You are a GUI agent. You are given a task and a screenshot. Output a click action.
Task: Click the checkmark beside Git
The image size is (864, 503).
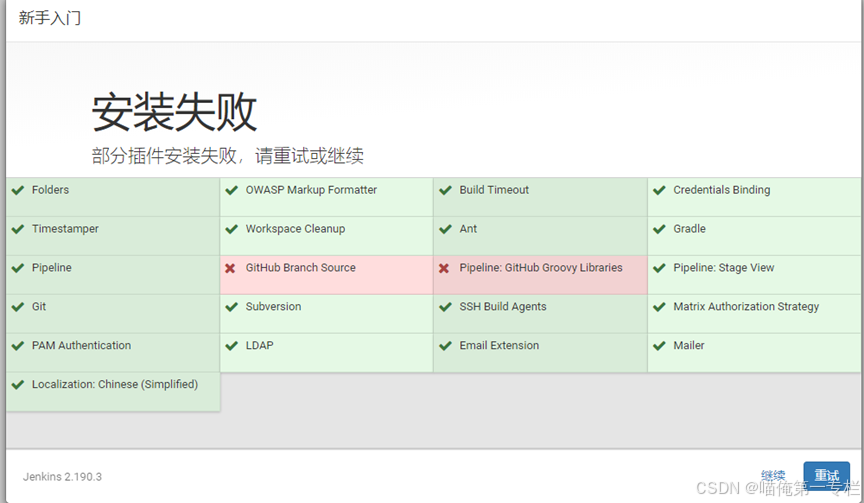(18, 307)
